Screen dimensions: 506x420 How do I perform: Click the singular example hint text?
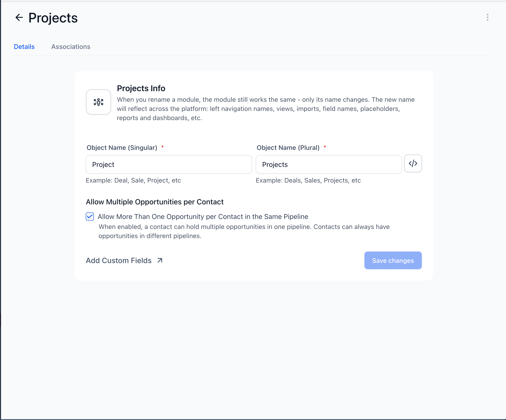pos(133,180)
